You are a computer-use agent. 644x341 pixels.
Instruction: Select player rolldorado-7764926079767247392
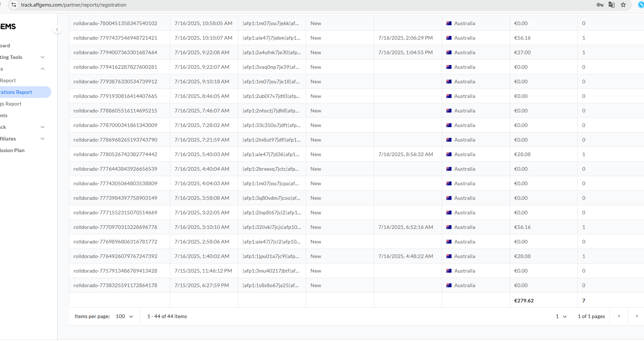coord(115,256)
